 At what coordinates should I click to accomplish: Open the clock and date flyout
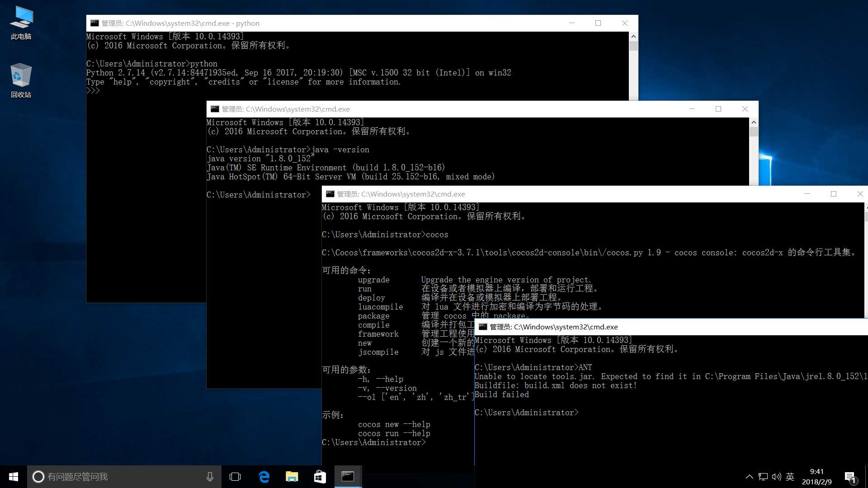[x=816, y=477]
